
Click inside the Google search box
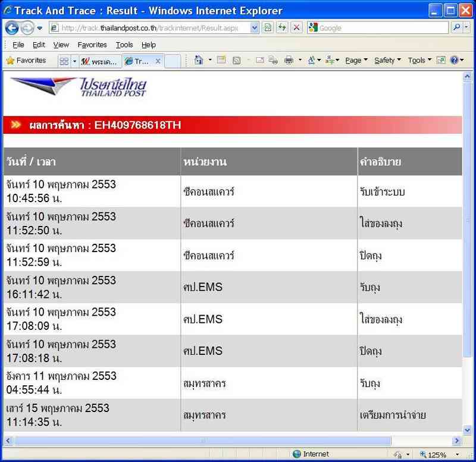(x=381, y=28)
